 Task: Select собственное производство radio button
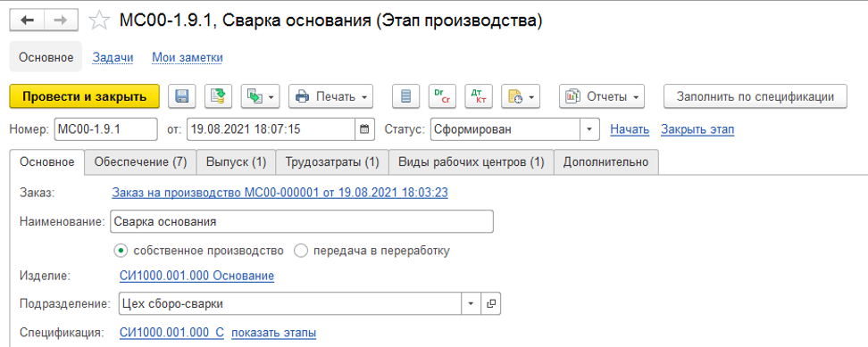pos(120,251)
